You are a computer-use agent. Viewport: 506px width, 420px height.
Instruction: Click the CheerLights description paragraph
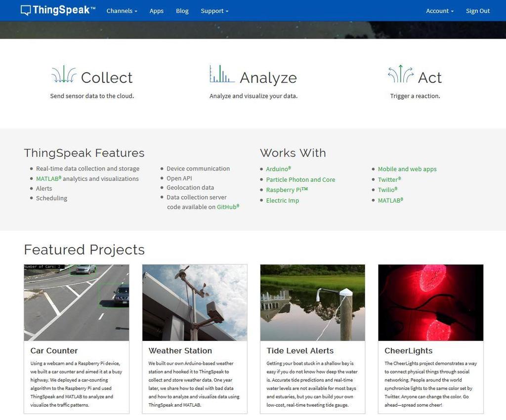tap(430, 384)
